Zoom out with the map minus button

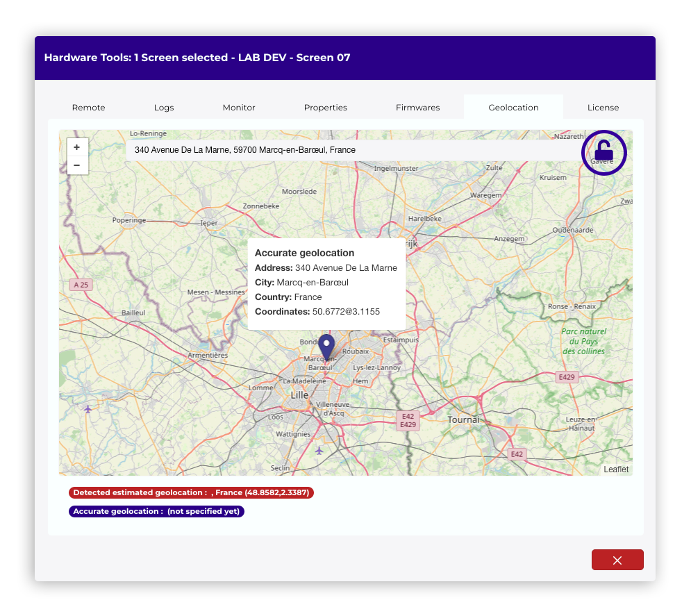pos(77,165)
